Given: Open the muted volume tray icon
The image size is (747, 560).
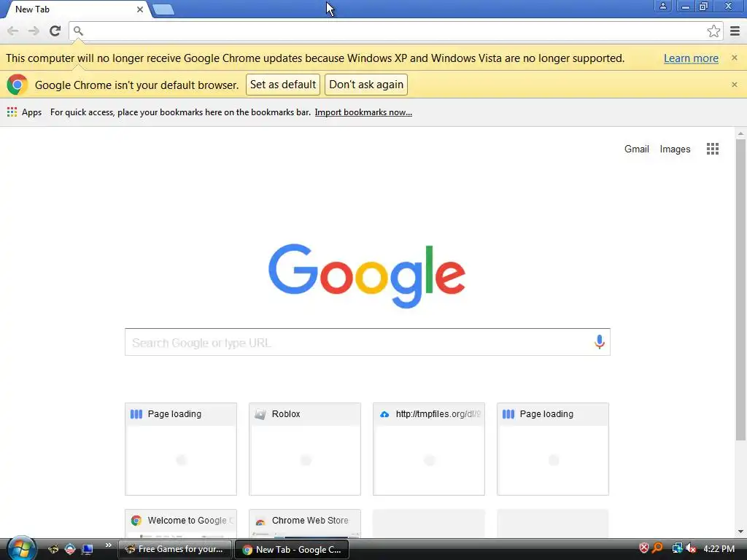Looking at the screenshot, I should [691, 548].
